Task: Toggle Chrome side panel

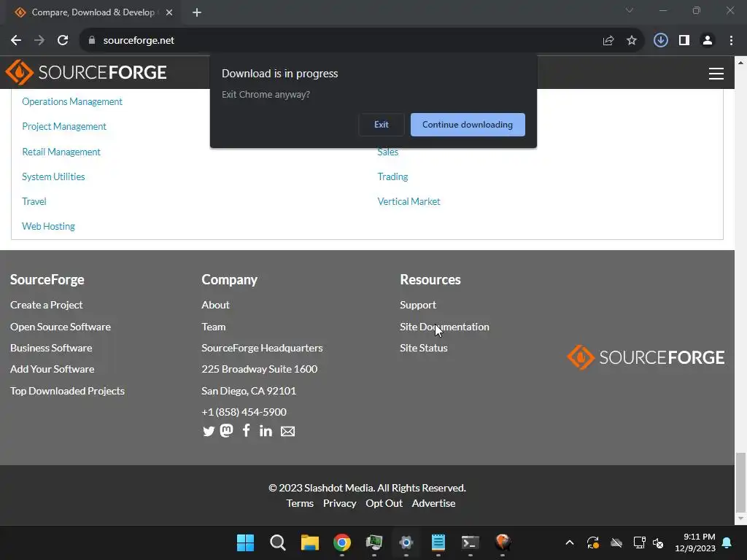Action: (684, 41)
